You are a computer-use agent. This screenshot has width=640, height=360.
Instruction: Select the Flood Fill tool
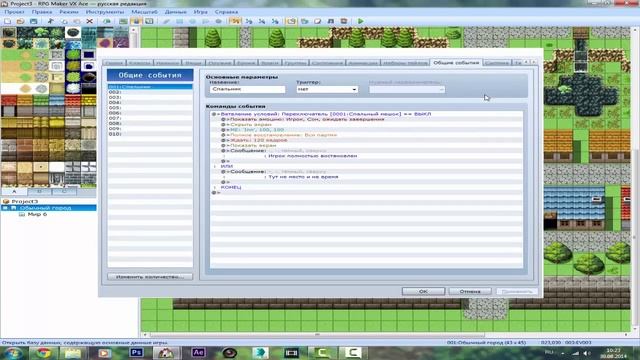[206, 21]
